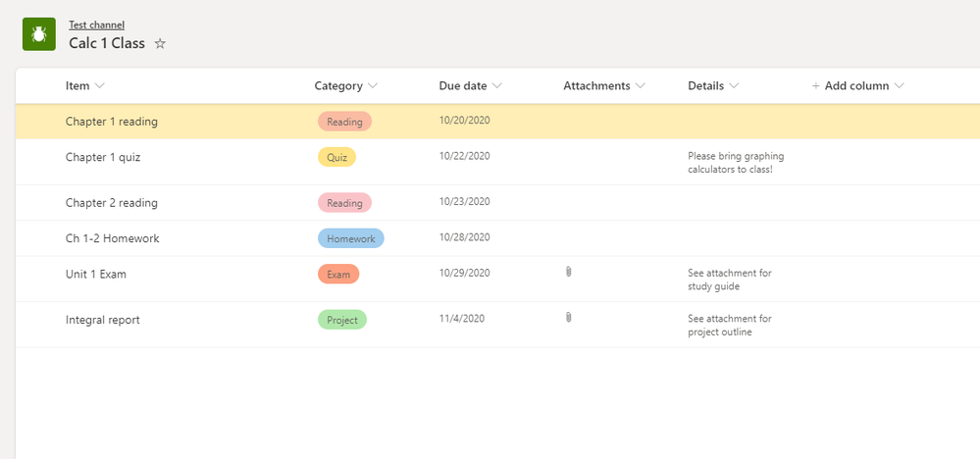Expand the Details column dropdown

pyautogui.click(x=734, y=86)
